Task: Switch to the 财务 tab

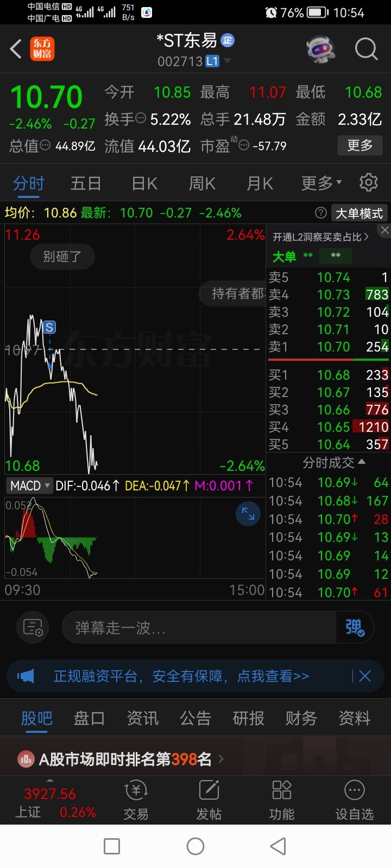Action: [x=301, y=718]
